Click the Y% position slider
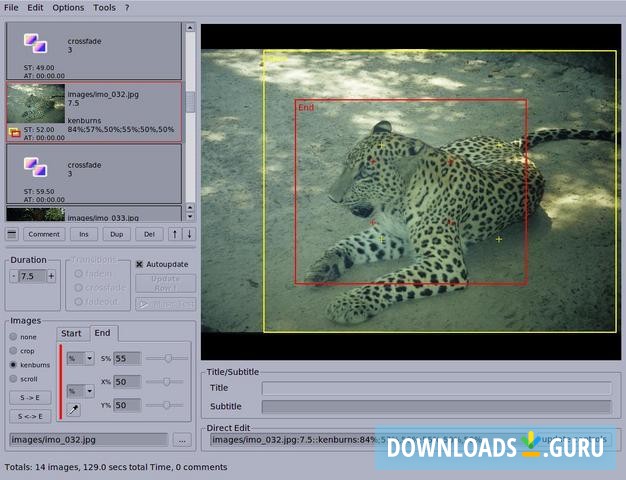The width and height of the screenshot is (626, 480). 165,405
